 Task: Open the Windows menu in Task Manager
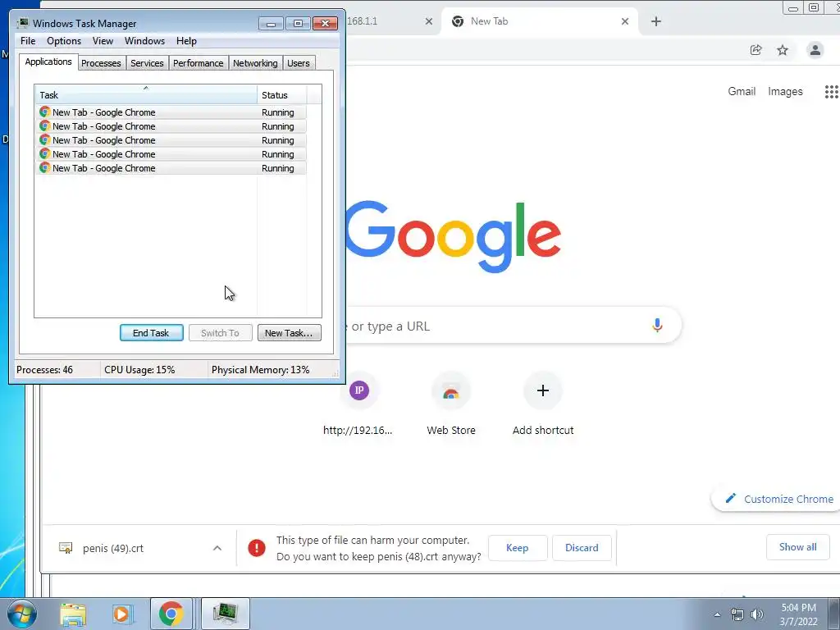pyautogui.click(x=144, y=41)
